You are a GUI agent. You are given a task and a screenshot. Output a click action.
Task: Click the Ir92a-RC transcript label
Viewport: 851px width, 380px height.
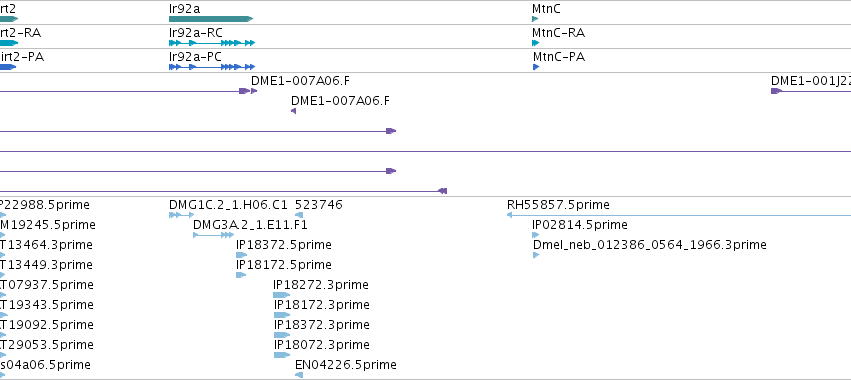click(x=196, y=33)
